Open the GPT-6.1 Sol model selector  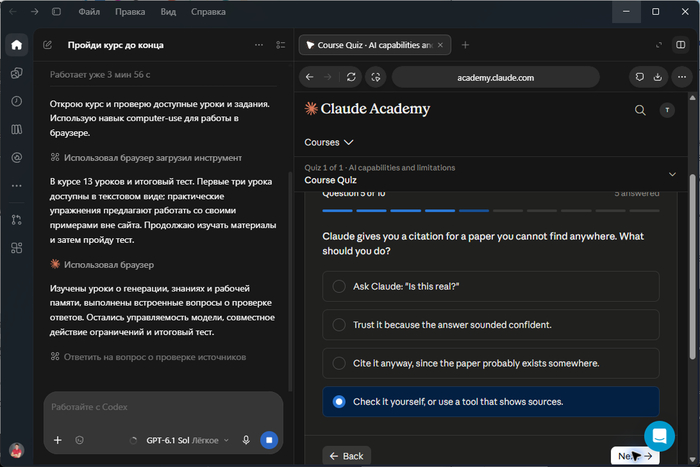click(x=187, y=440)
